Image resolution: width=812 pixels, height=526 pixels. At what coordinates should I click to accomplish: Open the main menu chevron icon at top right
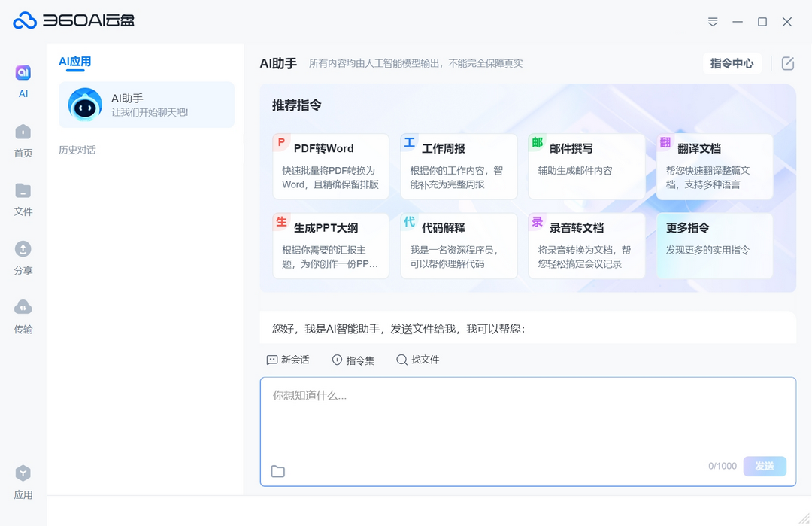[712, 22]
